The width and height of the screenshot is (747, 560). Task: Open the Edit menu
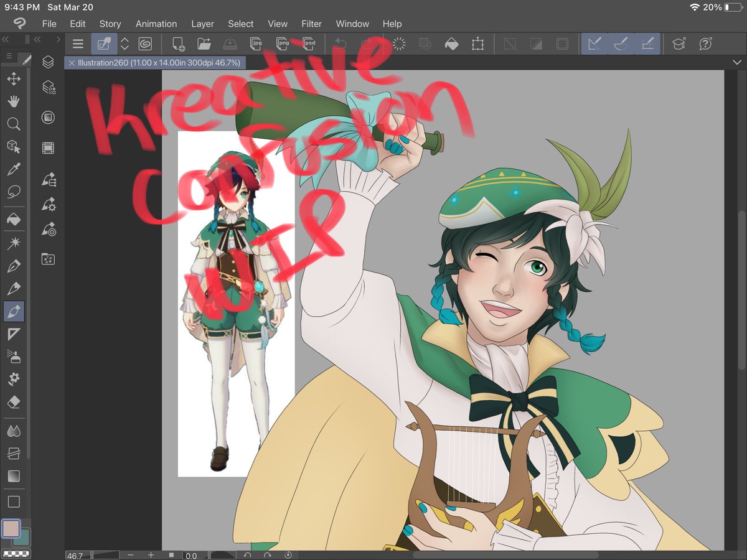click(78, 24)
